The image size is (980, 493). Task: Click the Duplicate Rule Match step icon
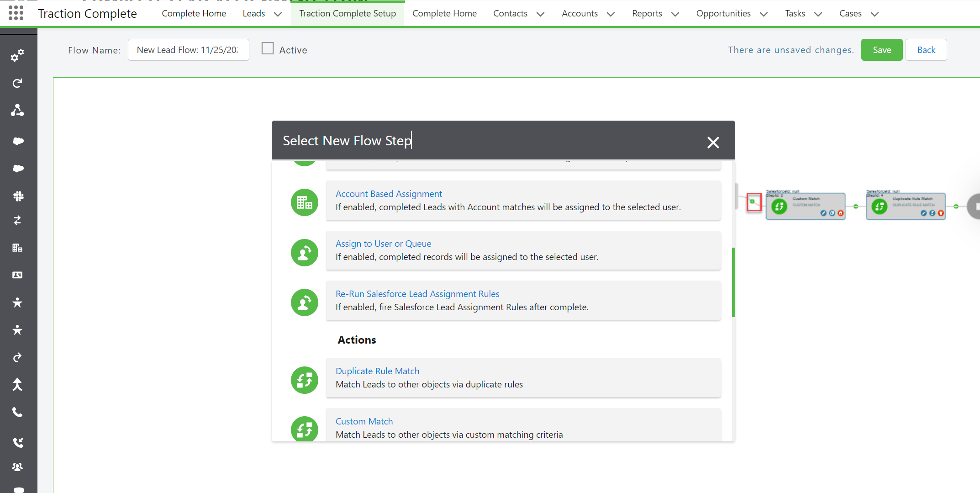[304, 380]
